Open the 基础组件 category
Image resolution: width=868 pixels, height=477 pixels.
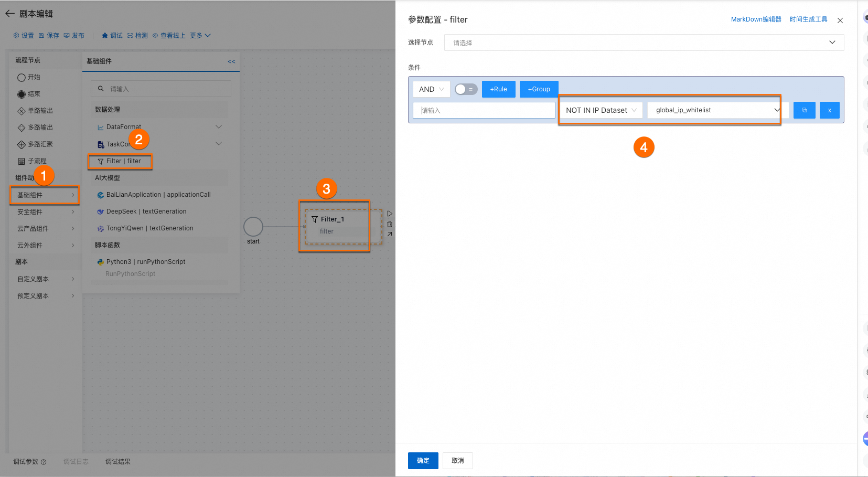point(45,195)
